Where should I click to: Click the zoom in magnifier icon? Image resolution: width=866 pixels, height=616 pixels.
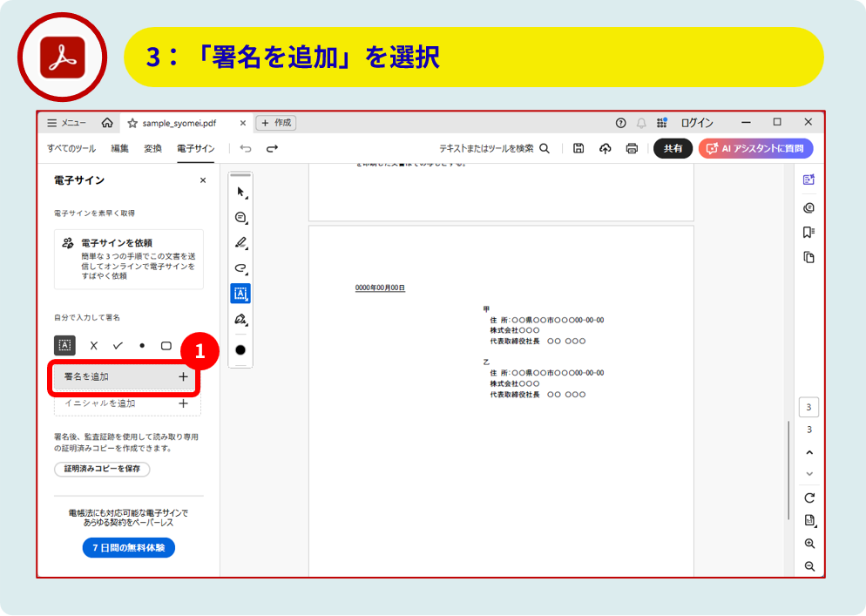click(809, 543)
